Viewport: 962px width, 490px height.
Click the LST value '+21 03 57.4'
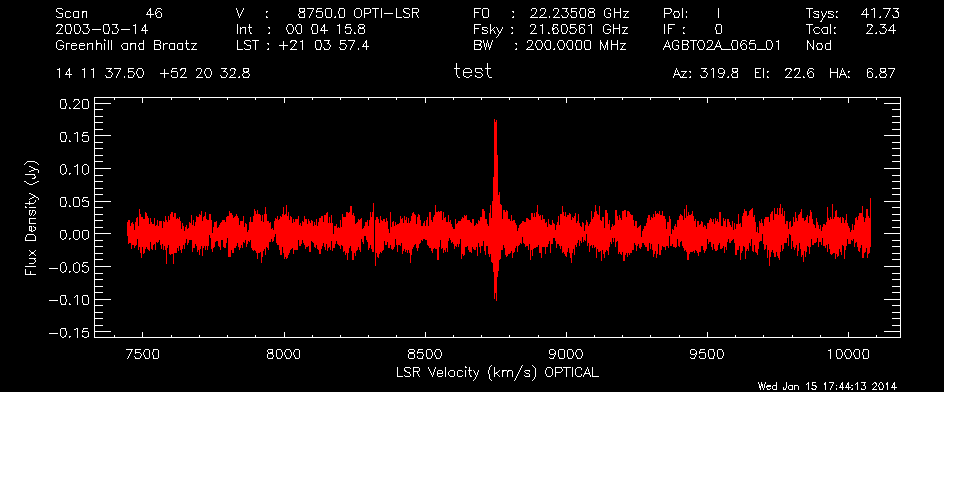324,45
